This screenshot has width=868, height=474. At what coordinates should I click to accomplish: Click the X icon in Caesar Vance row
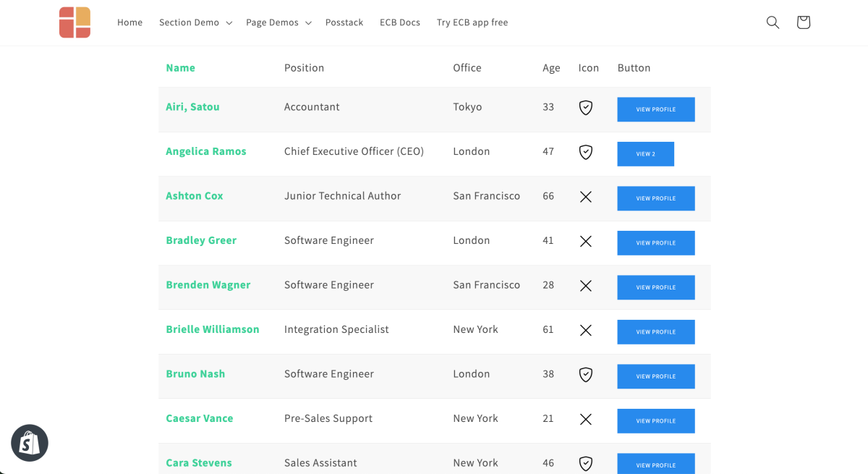pyautogui.click(x=586, y=420)
